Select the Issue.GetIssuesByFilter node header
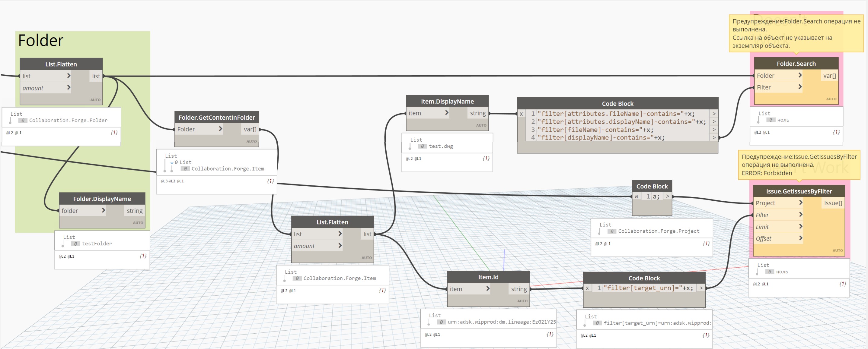This screenshot has height=349, width=868. [x=799, y=191]
